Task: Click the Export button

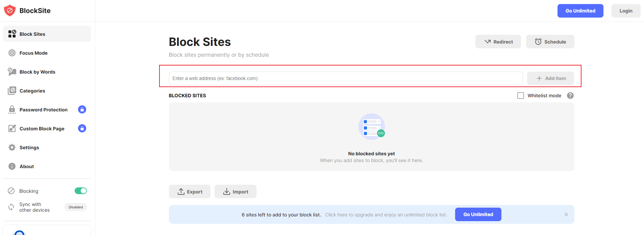Action: click(x=190, y=192)
